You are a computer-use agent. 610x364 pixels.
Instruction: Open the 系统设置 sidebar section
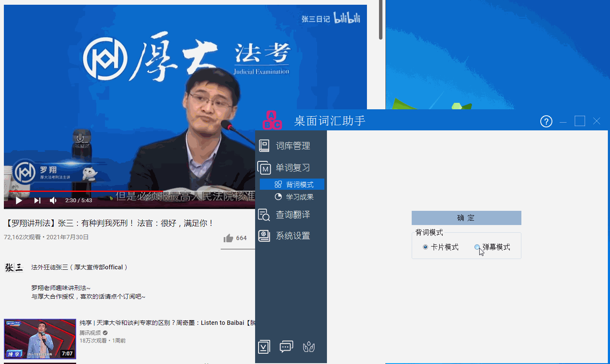tap(293, 236)
